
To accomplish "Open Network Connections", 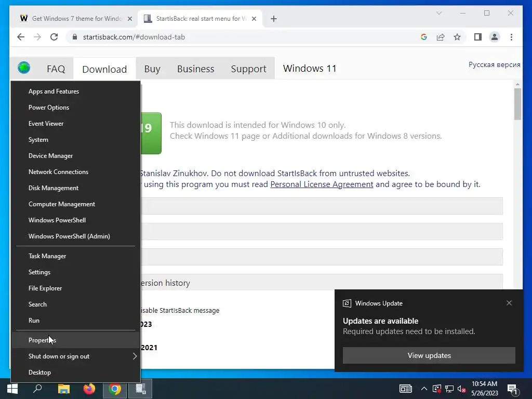I will (76, 171).
